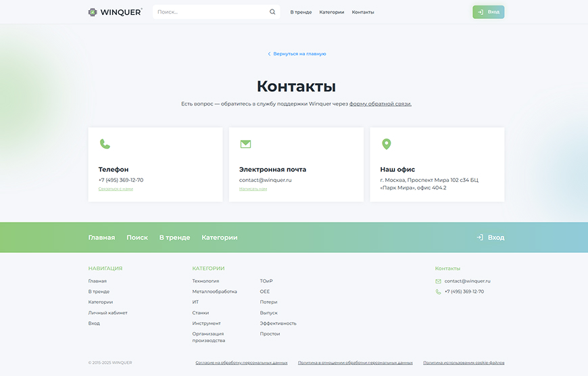Go back via Вернуться на главную link
The image size is (588, 376).
pyautogui.click(x=297, y=54)
